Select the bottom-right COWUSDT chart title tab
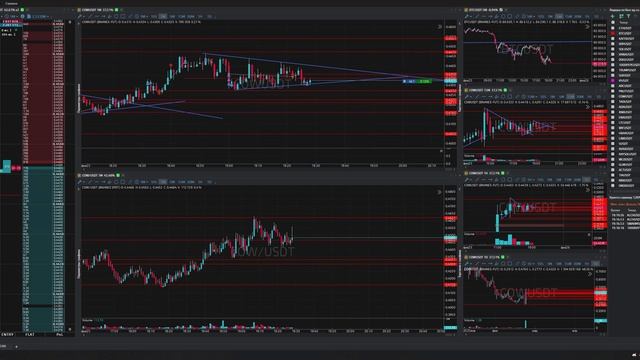 pos(484,258)
